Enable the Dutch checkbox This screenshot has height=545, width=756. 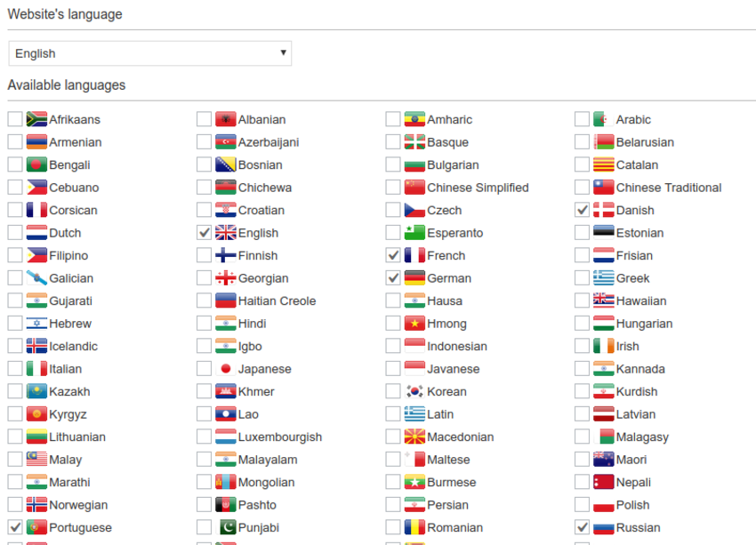(15, 232)
